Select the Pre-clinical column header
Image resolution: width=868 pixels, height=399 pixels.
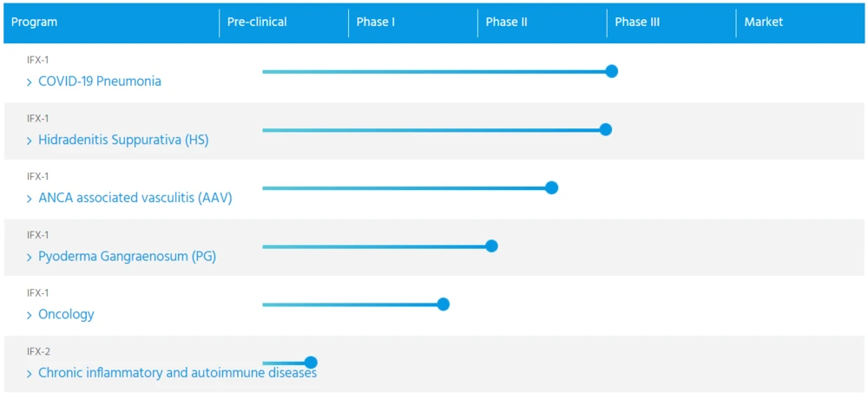point(257,23)
